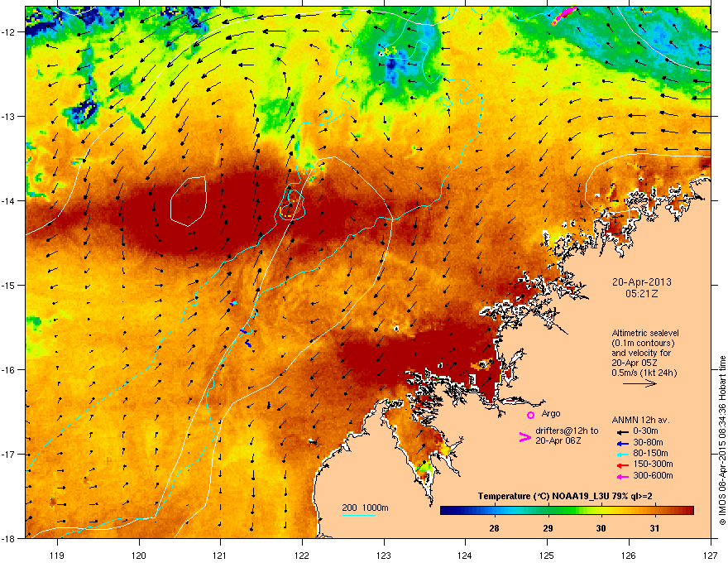Click the colorbar tick label 30
This screenshot has height=563, width=728.
tap(601, 528)
